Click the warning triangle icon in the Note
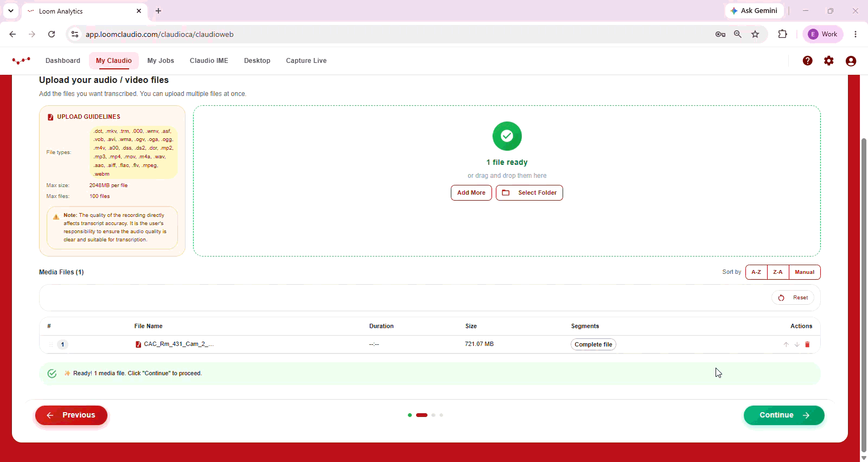868x462 pixels. (56, 217)
